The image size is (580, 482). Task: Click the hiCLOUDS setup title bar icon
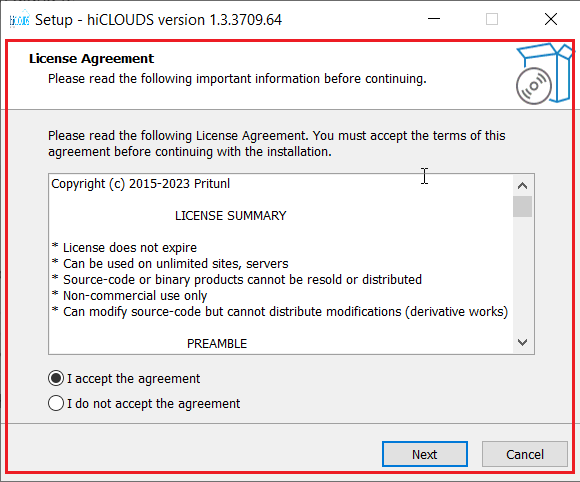(x=19, y=19)
